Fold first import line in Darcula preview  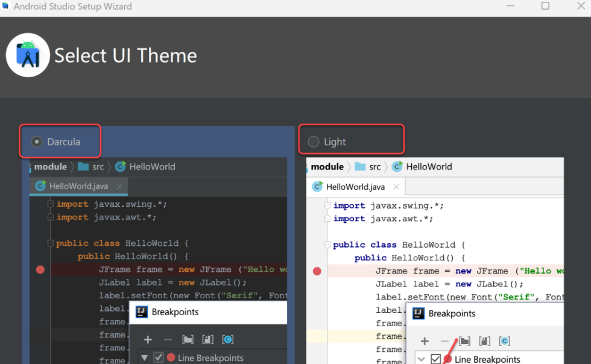click(x=50, y=204)
